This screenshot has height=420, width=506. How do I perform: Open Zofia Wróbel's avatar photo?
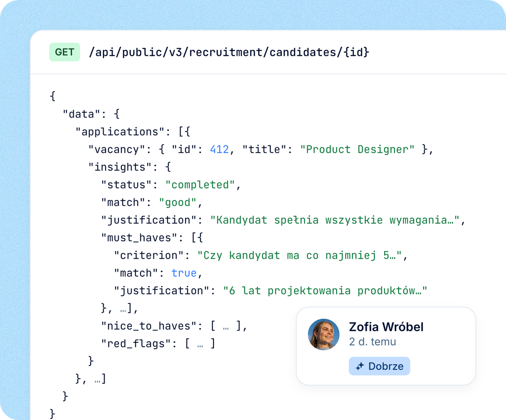324,335
